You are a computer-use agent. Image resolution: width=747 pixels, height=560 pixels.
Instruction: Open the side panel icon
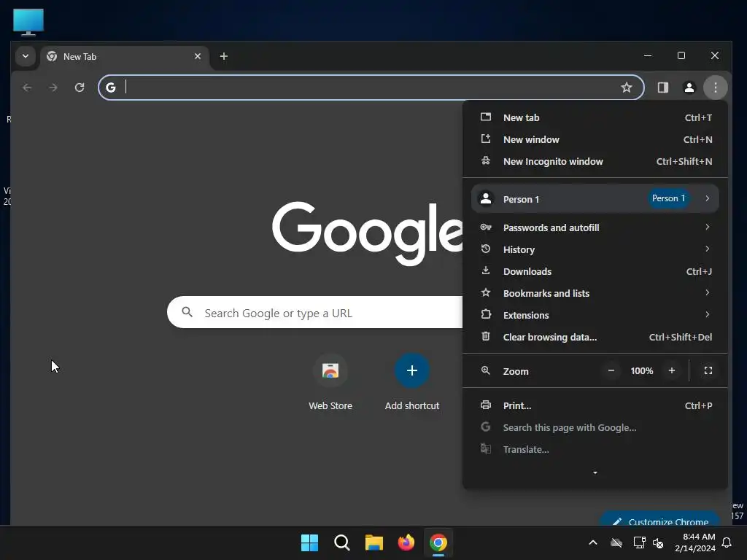point(663,87)
